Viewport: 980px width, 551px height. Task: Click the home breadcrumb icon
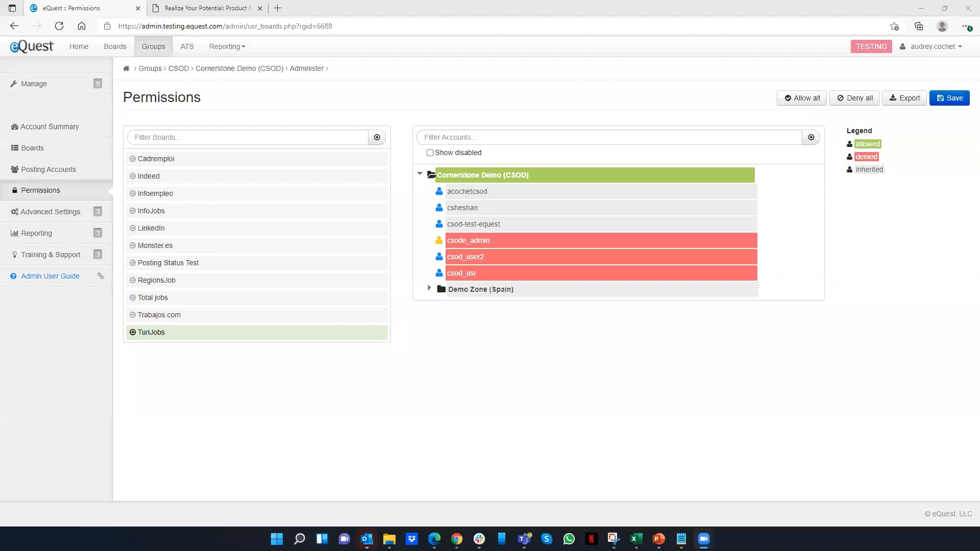click(x=126, y=68)
